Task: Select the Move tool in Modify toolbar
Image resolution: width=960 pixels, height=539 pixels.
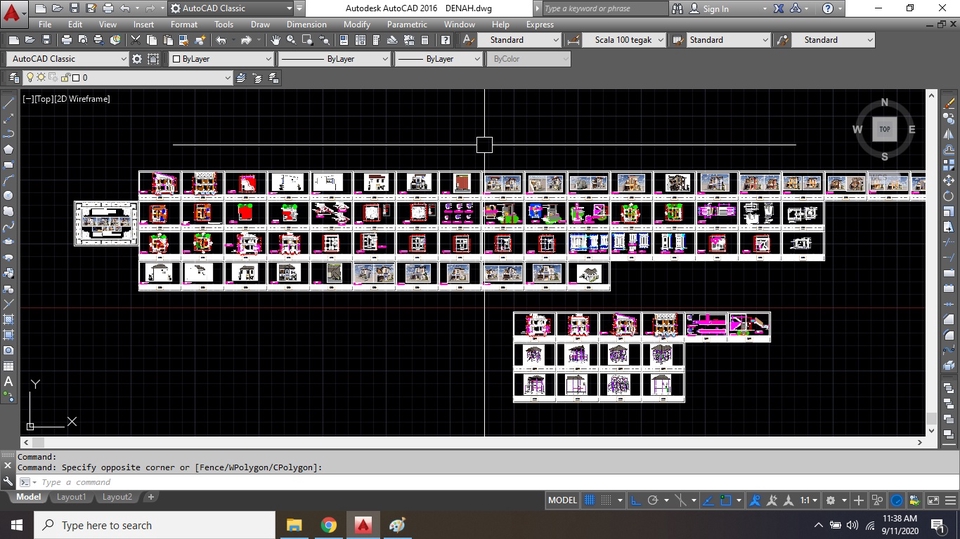Action: 948,180
